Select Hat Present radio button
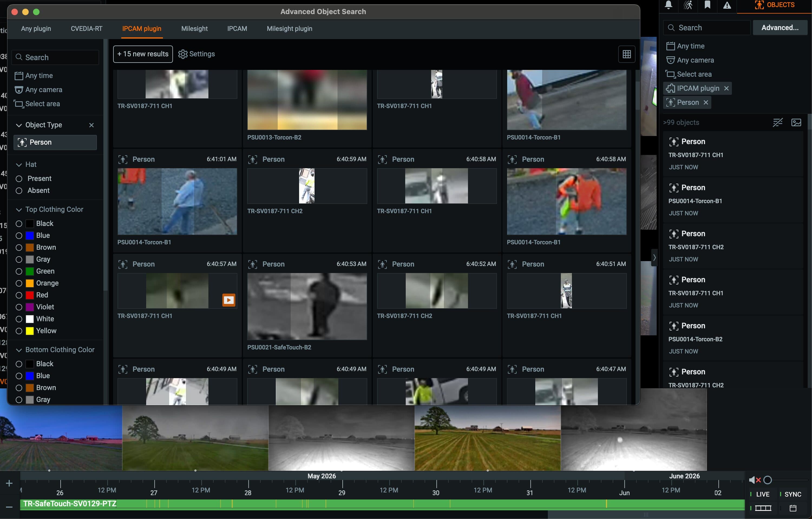 point(19,179)
